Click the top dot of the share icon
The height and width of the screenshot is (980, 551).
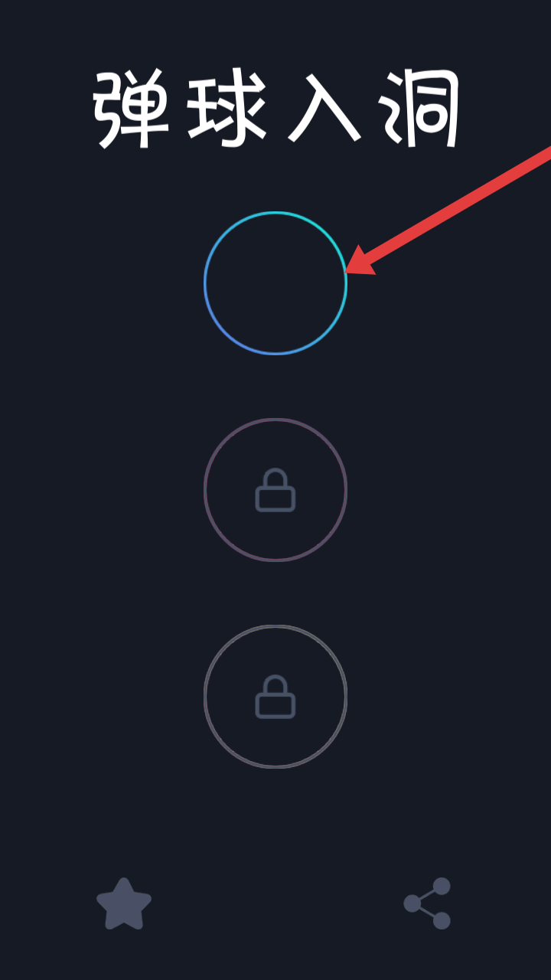[442, 887]
